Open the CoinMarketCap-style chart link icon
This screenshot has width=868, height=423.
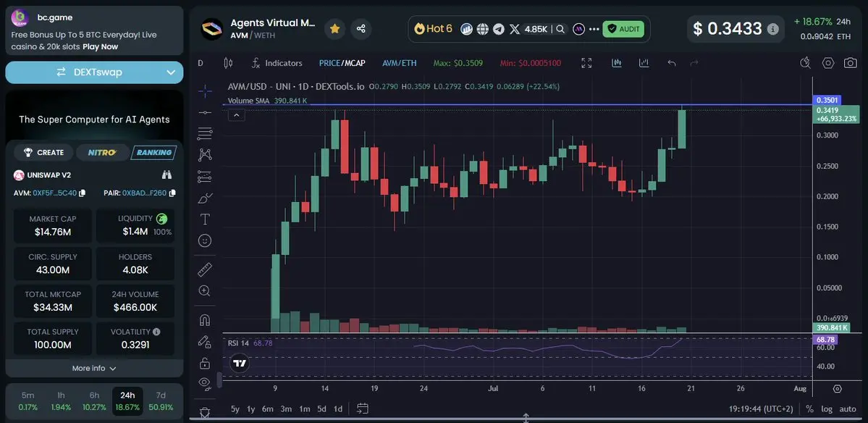(467, 29)
